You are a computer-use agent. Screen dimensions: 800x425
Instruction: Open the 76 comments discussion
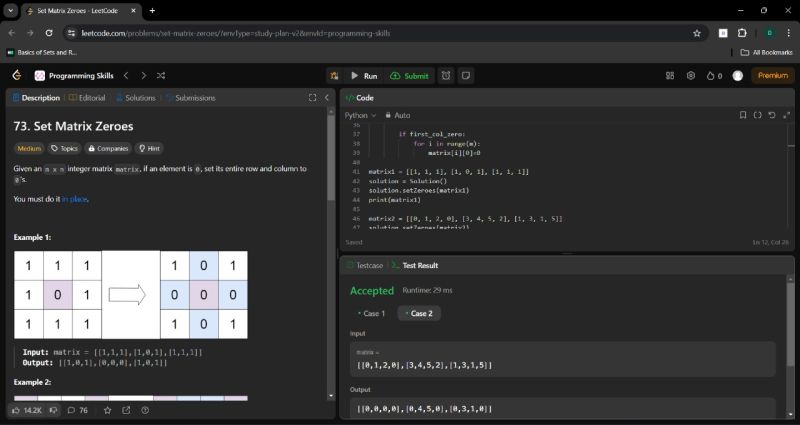[78, 410]
